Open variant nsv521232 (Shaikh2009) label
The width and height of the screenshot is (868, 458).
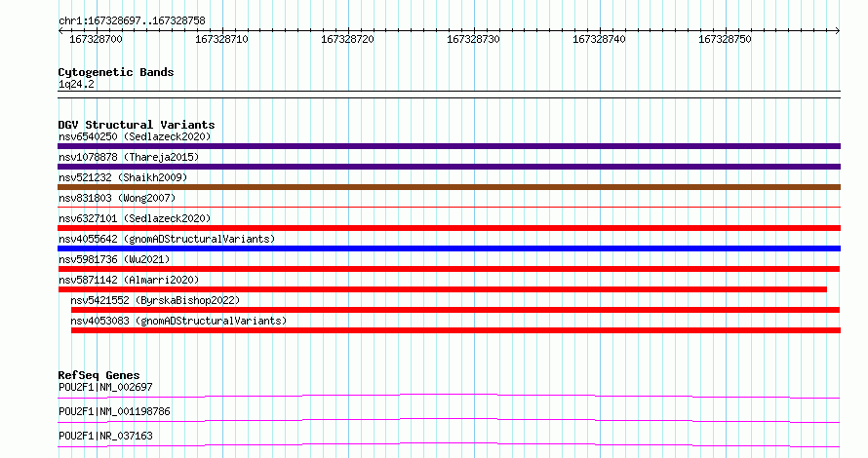123,177
